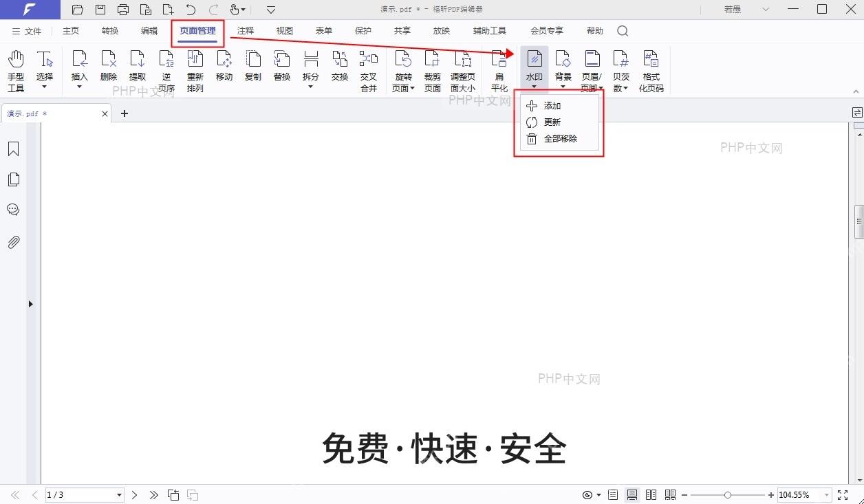This screenshot has height=504, width=864.
Task: Switch to facing two-page view
Action: [x=651, y=495]
